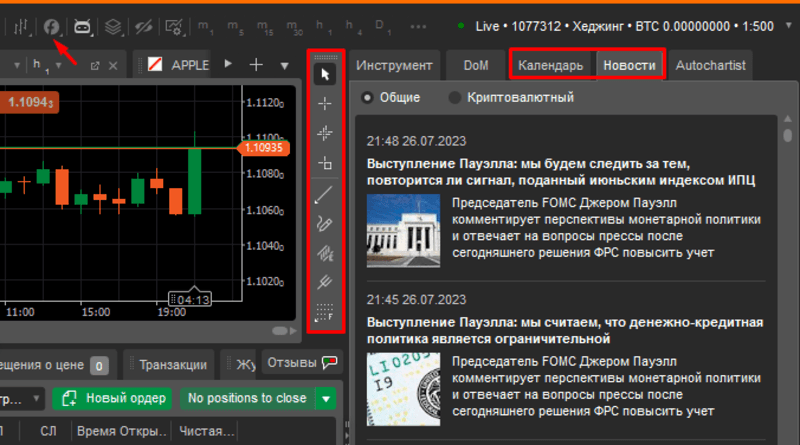
Task: Add a new chart with plus icon
Action: 256,65
